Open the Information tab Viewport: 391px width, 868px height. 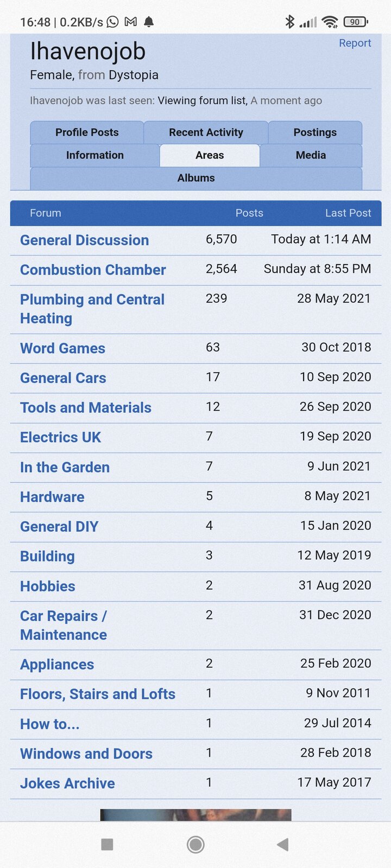tap(95, 155)
